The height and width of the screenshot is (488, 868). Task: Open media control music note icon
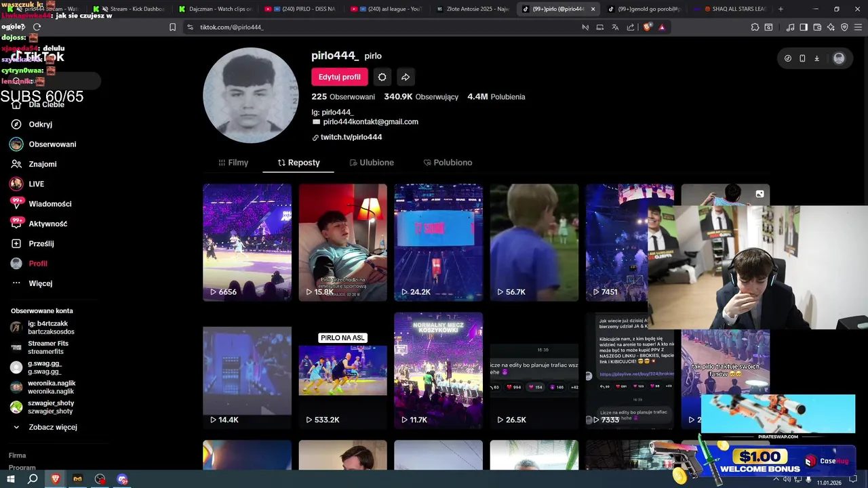[790, 27]
